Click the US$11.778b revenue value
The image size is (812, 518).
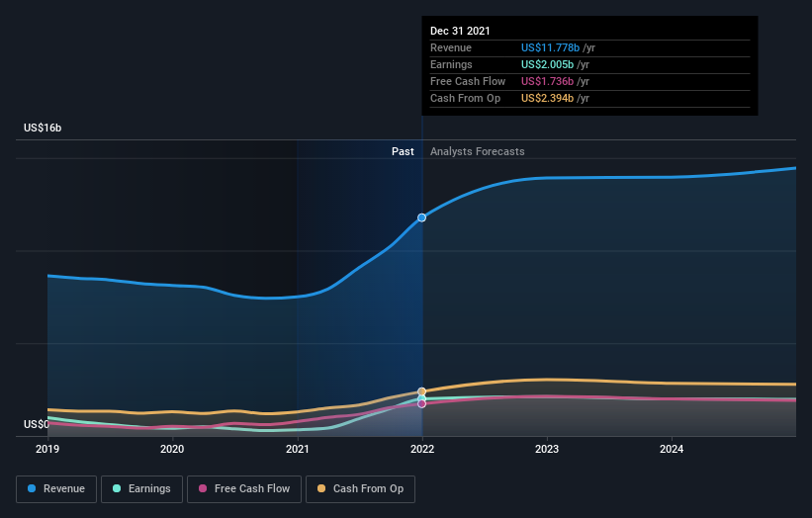pos(550,47)
